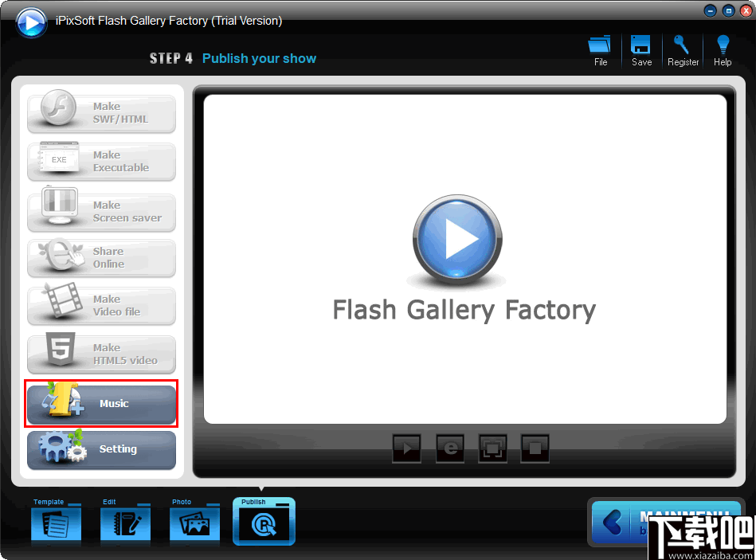
Task: Switch to the Edit tab
Action: [125, 522]
